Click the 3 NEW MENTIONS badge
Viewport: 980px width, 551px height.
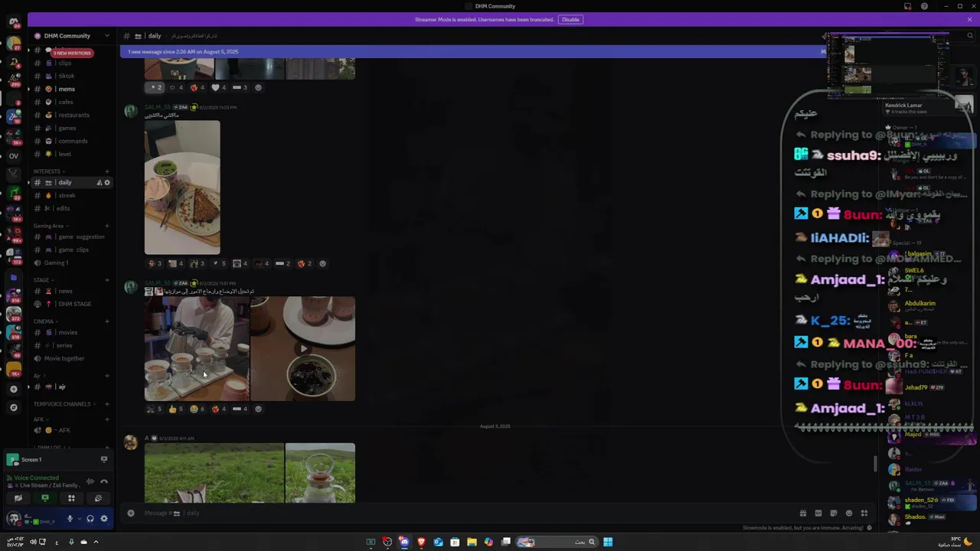(73, 53)
